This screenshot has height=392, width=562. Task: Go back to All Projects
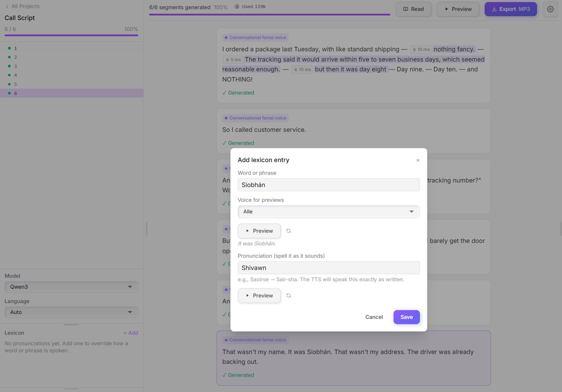pyautogui.click(x=22, y=6)
